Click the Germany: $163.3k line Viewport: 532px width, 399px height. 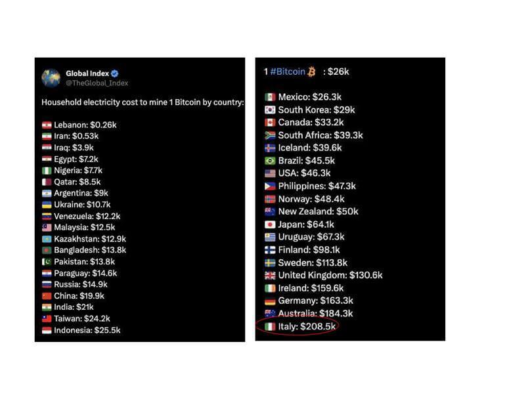pyautogui.click(x=309, y=301)
